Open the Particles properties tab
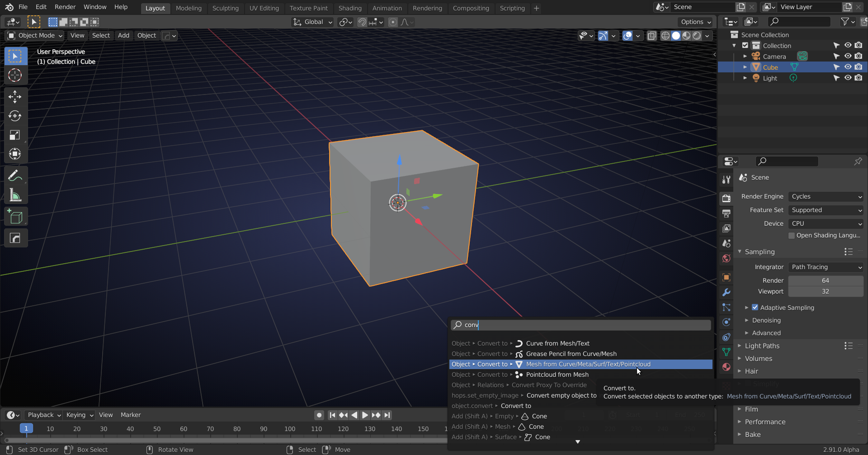Image resolution: width=868 pixels, height=455 pixels. click(726, 307)
